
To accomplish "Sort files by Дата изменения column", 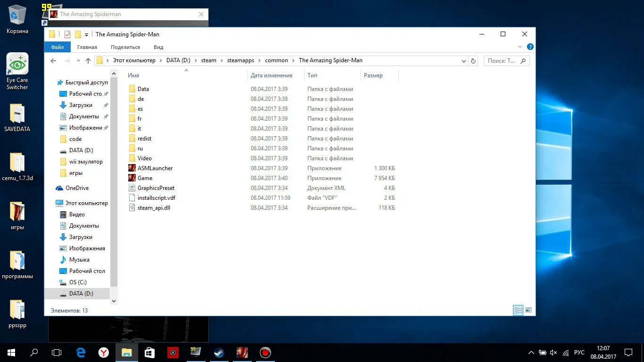I will tap(272, 75).
